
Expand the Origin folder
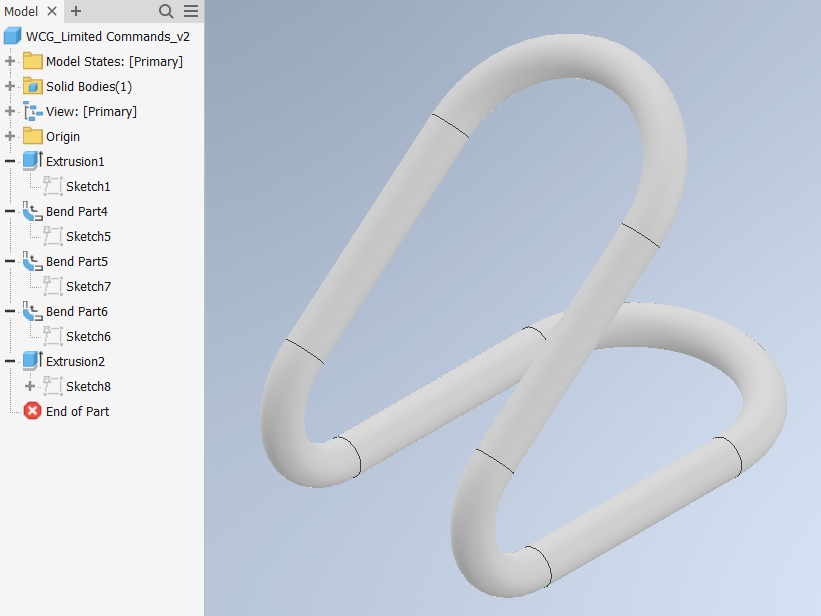(x=10, y=136)
